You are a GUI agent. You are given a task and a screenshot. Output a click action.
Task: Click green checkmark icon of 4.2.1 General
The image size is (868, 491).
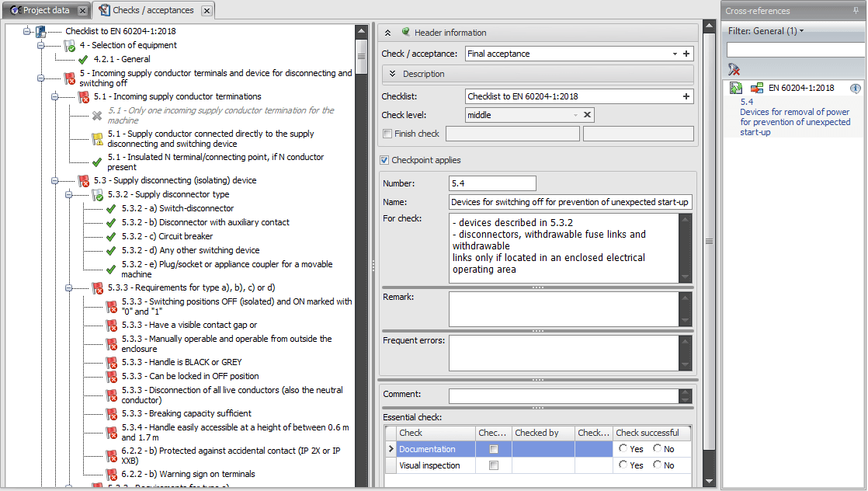tap(84, 59)
